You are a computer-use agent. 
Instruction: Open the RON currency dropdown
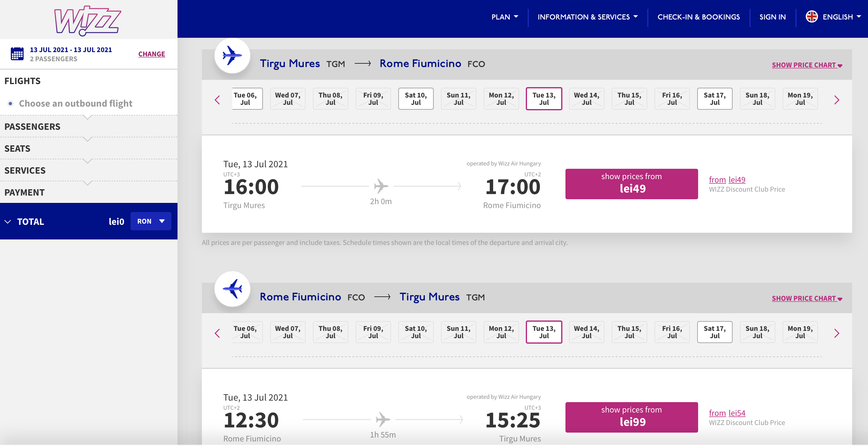coord(151,221)
